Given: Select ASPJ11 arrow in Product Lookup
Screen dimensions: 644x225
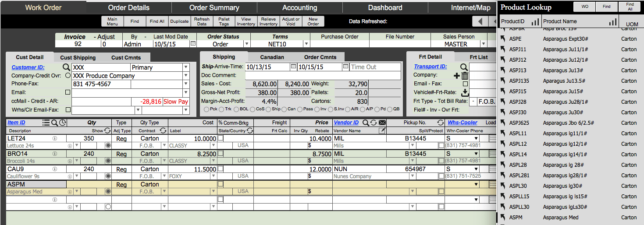Looking at the screenshot, I should [x=503, y=49].
